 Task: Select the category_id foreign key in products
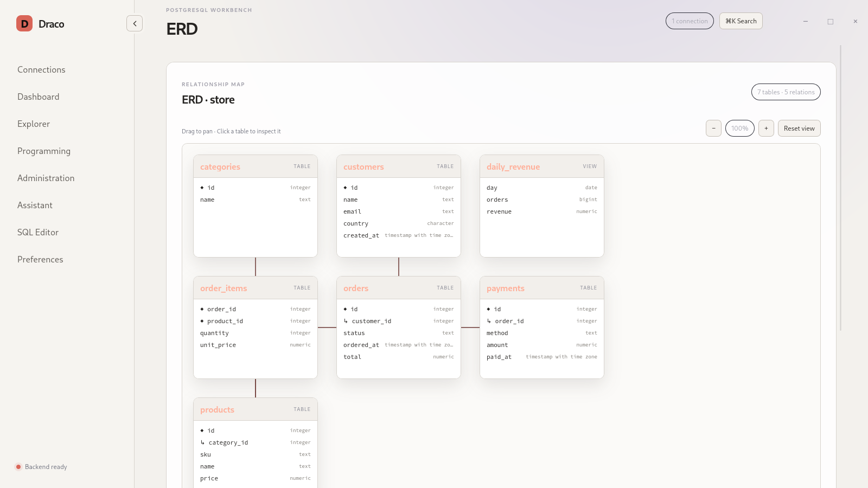point(256,442)
